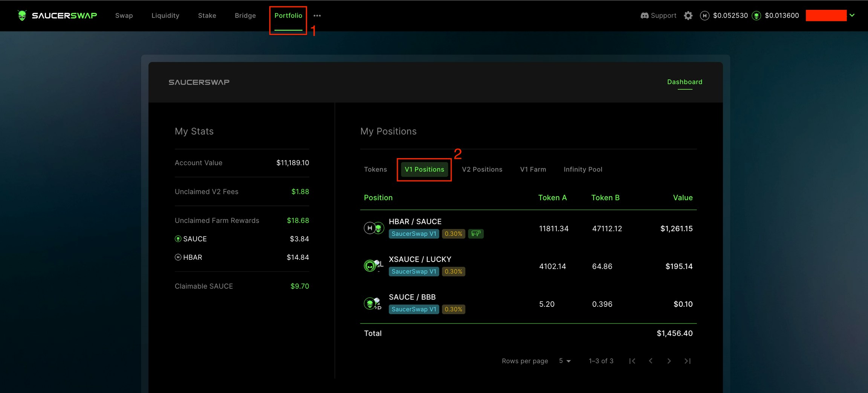Switch to the Tokens tab
The width and height of the screenshot is (868, 393).
click(x=375, y=169)
